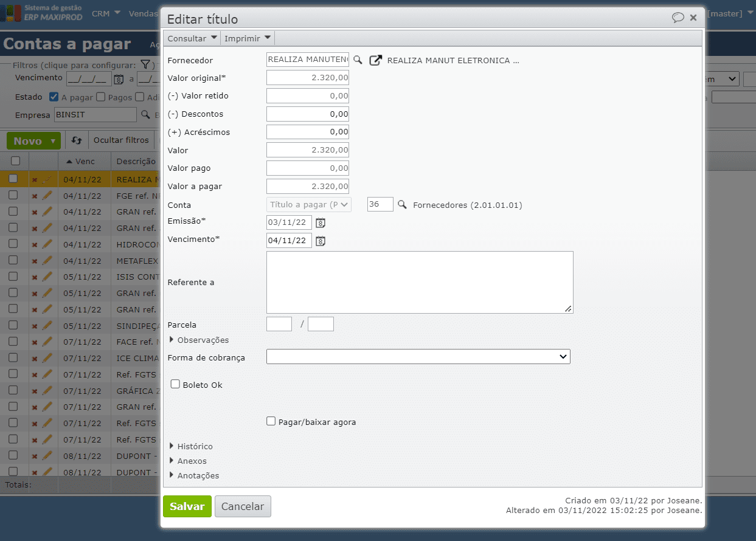Screen dimensions: 756x541
Task: Expand Anotações section
Action: pyautogui.click(x=194, y=475)
